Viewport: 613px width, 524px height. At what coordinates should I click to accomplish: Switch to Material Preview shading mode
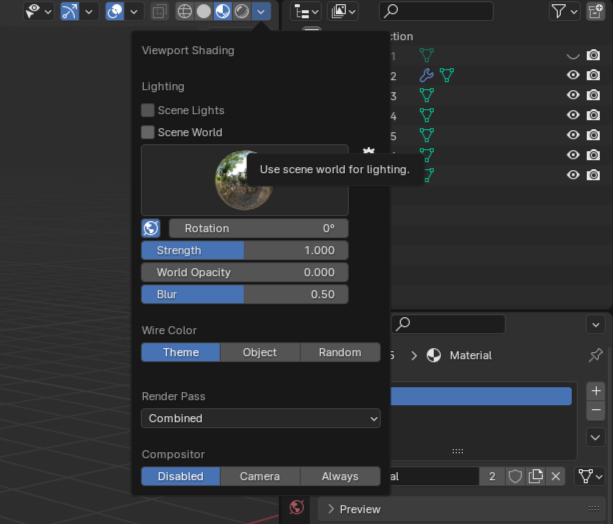point(223,11)
